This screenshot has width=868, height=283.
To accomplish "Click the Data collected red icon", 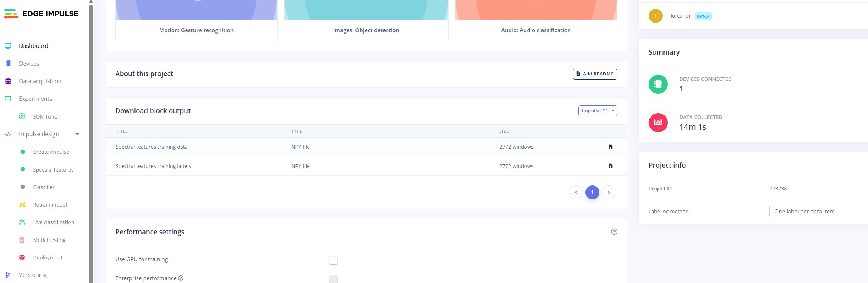I will click(658, 123).
